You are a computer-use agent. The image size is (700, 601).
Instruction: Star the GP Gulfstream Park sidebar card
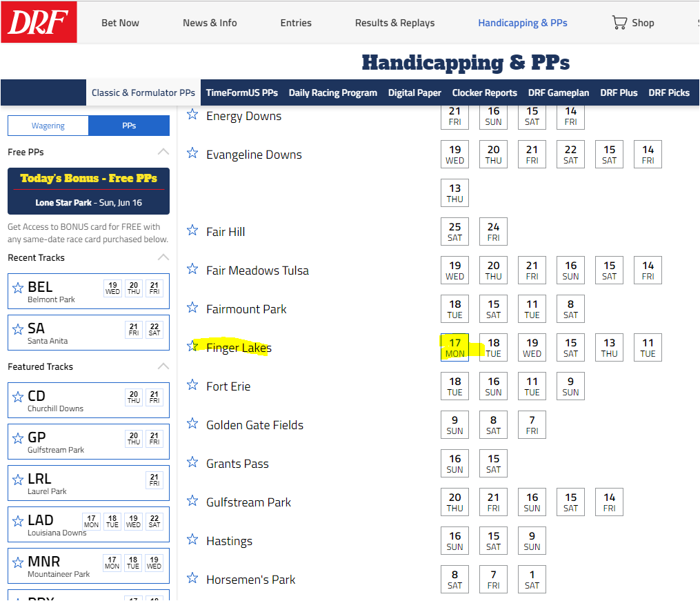tap(18, 438)
